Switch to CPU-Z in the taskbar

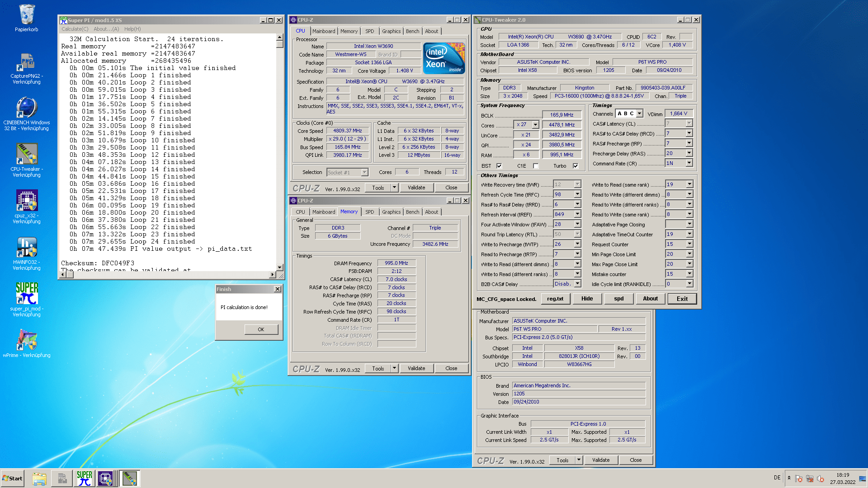pos(105,479)
